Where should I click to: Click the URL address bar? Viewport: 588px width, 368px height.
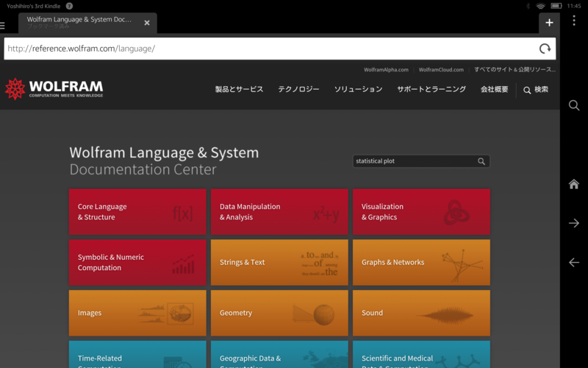[x=280, y=49]
